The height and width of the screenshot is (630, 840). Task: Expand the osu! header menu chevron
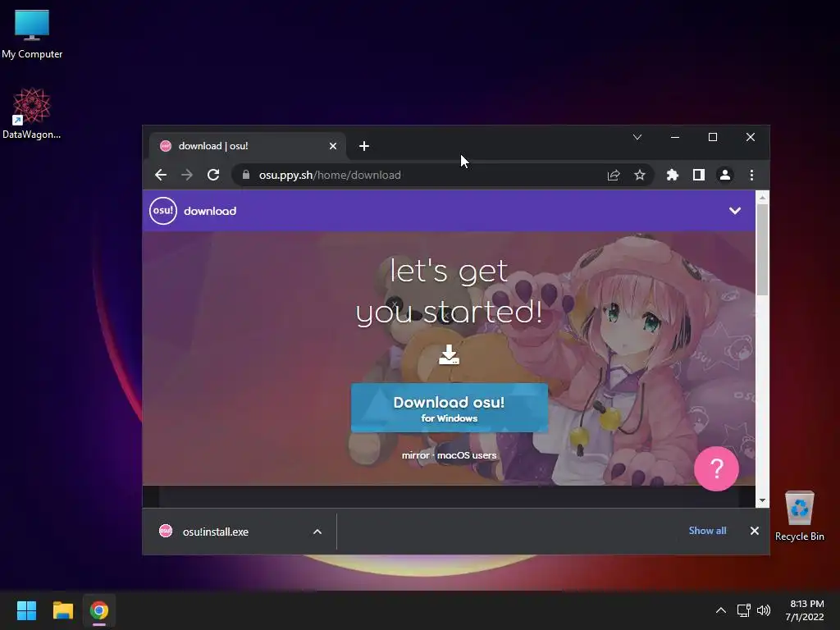tap(735, 211)
